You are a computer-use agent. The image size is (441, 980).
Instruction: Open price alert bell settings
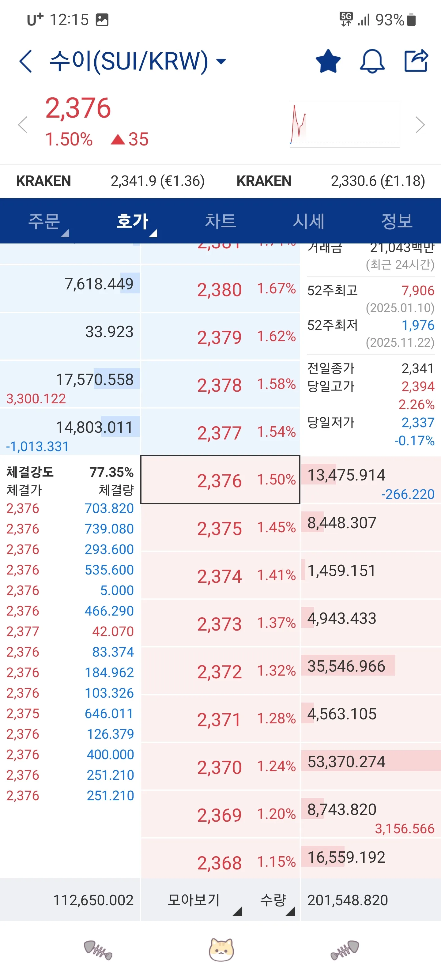tap(372, 61)
